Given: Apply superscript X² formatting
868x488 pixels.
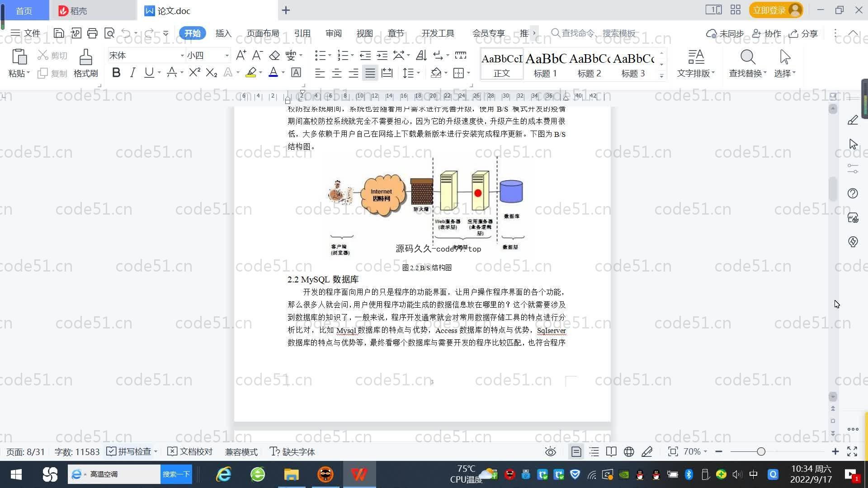Looking at the screenshot, I should tap(194, 72).
